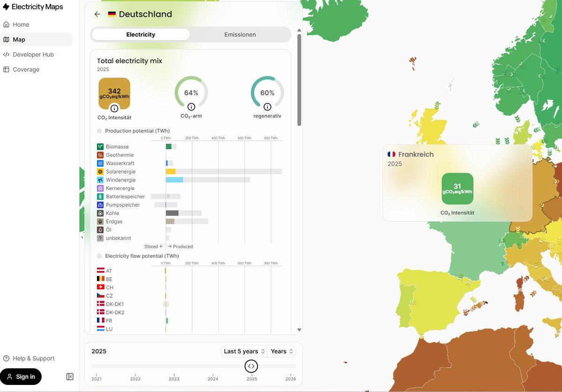Open Map in the sidebar
Viewport: 562px width, 392px height.
click(x=37, y=39)
